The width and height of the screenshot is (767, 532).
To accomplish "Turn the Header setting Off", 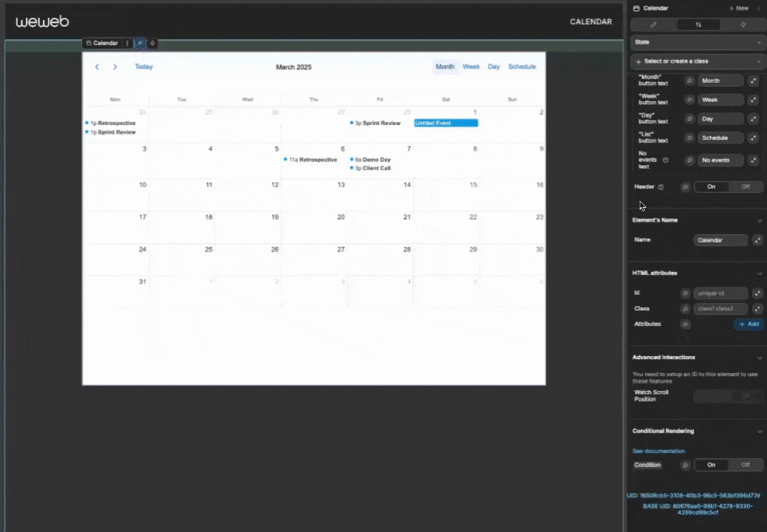I will click(745, 186).
